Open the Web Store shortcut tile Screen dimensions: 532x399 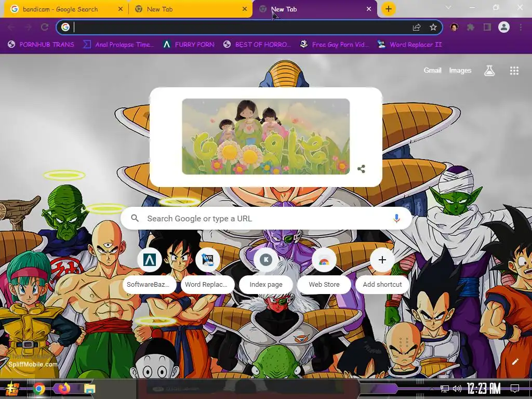(324, 270)
